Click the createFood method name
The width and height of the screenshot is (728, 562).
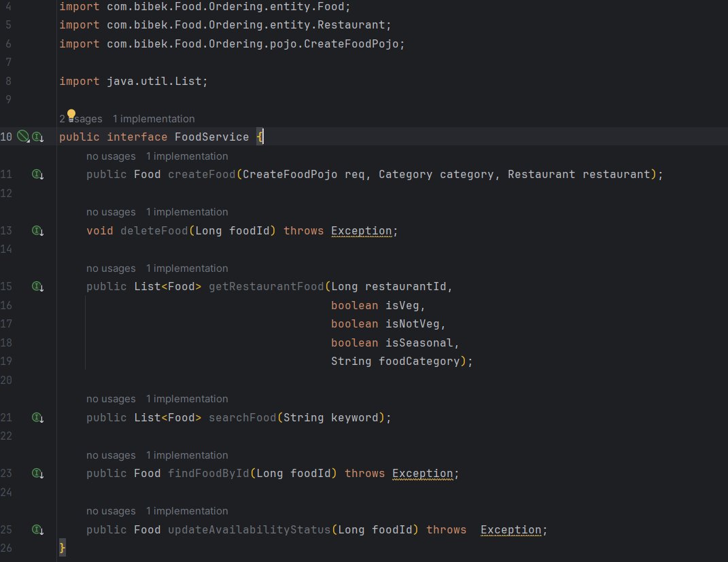click(x=201, y=175)
